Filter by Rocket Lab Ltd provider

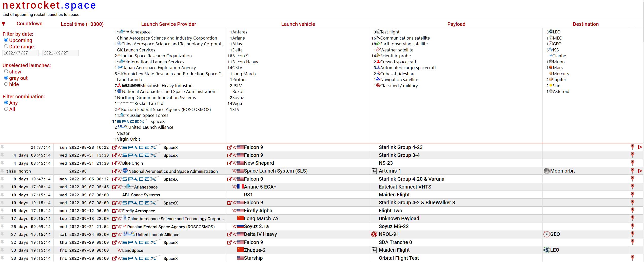149,103
